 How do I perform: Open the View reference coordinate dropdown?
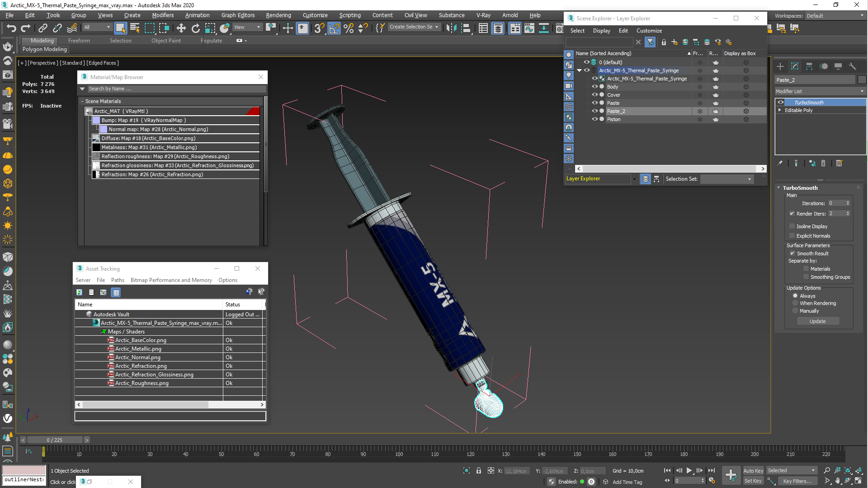click(247, 27)
